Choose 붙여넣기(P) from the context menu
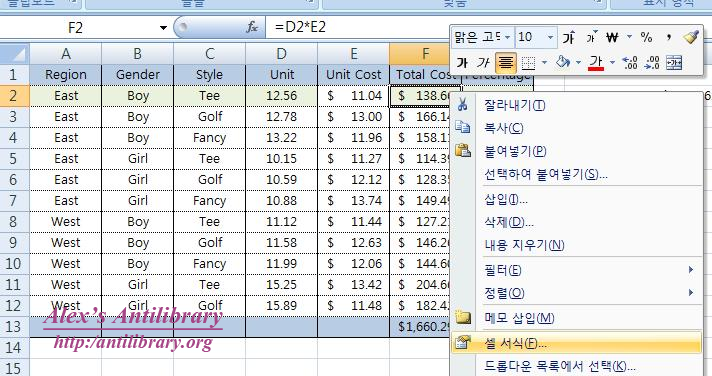The height and width of the screenshot is (376, 712). 577,151
